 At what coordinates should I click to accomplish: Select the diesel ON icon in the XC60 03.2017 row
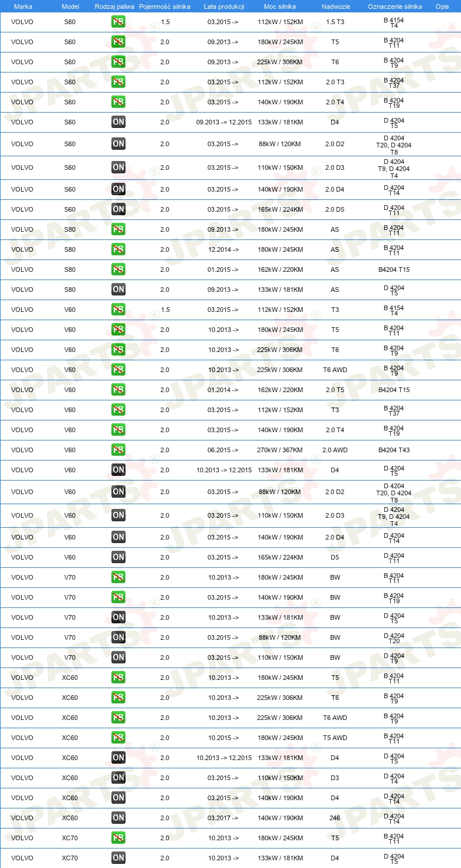(118, 818)
